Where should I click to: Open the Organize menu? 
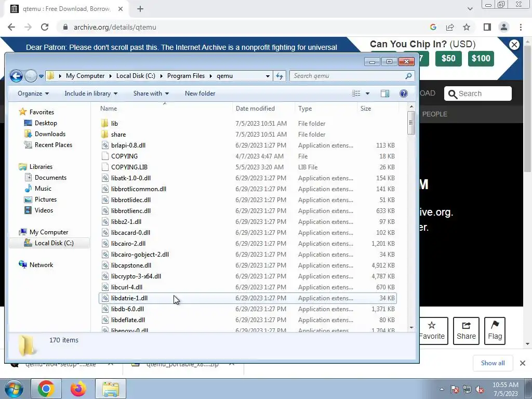(33, 94)
